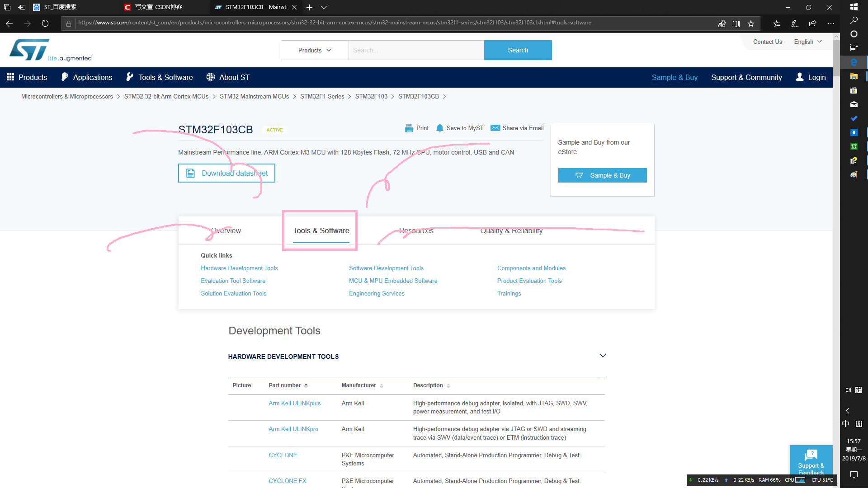Open Support & Community menu
Image resolution: width=868 pixels, height=488 pixels.
click(x=746, y=77)
